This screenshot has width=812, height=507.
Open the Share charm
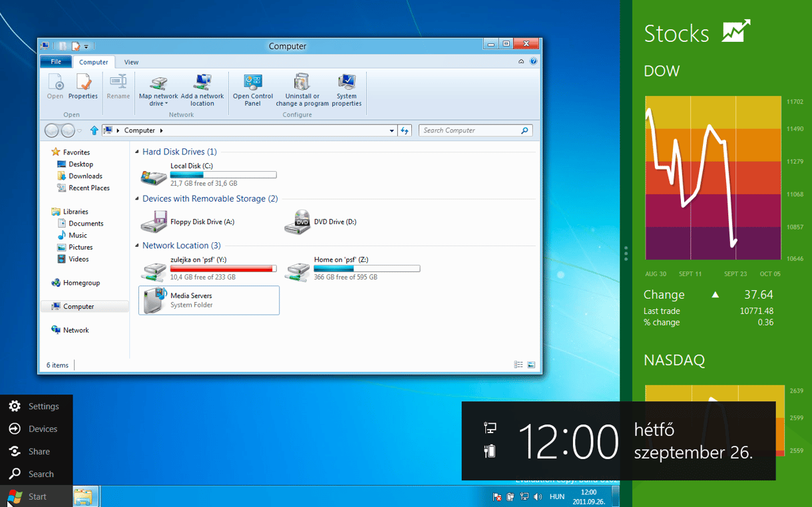36,451
